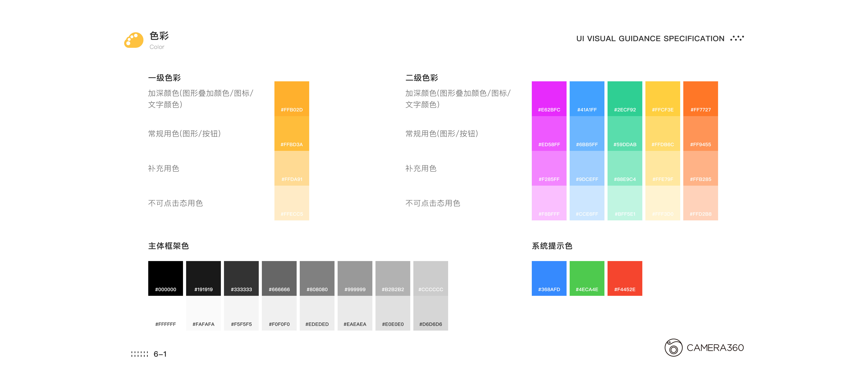
Task: Click 不可点击态用色 label under 一级色彩
Action: tap(176, 203)
